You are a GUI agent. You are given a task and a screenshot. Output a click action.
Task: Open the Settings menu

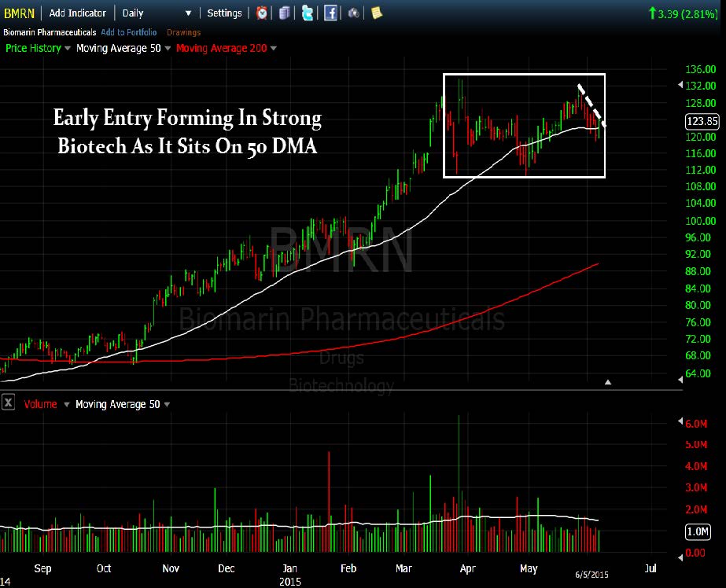pos(224,13)
